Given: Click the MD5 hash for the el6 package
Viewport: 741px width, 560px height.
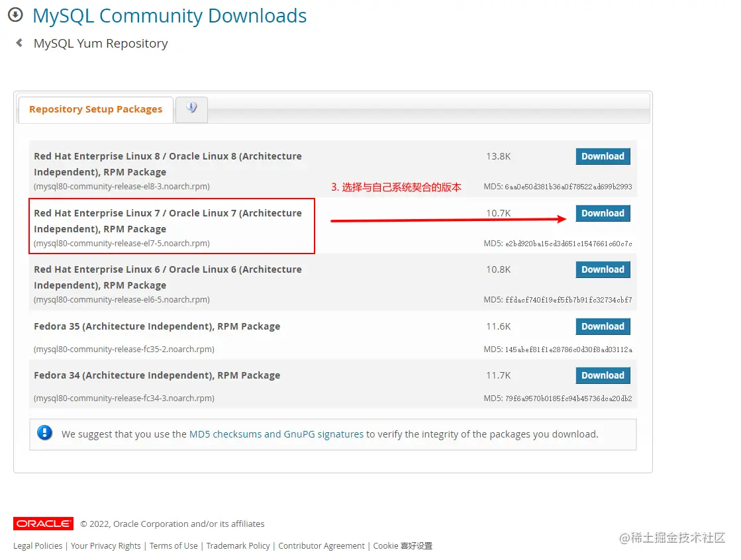Looking at the screenshot, I should tap(568, 300).
